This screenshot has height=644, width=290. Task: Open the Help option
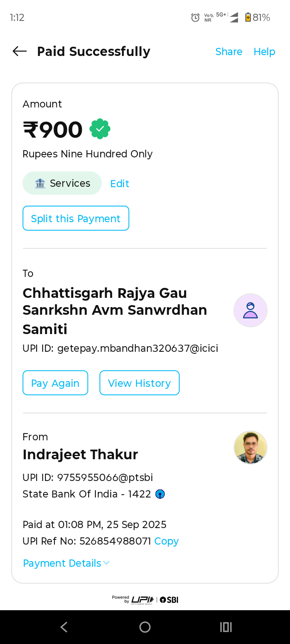(264, 52)
